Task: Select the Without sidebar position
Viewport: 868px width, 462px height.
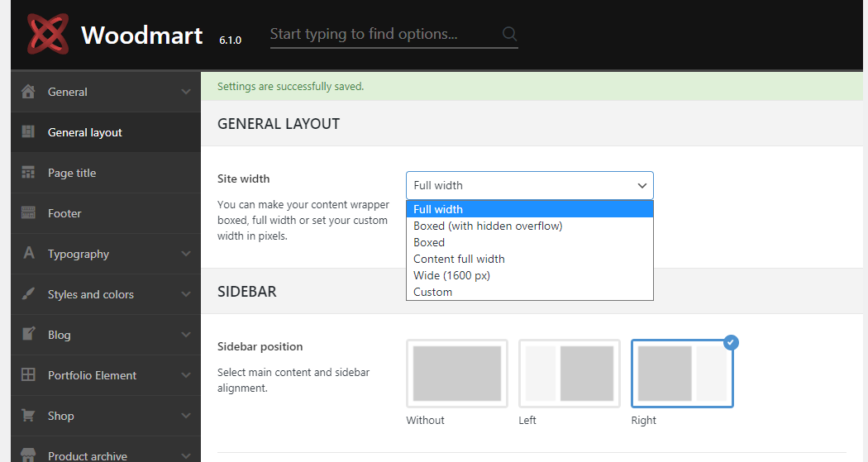Action: 457,374
